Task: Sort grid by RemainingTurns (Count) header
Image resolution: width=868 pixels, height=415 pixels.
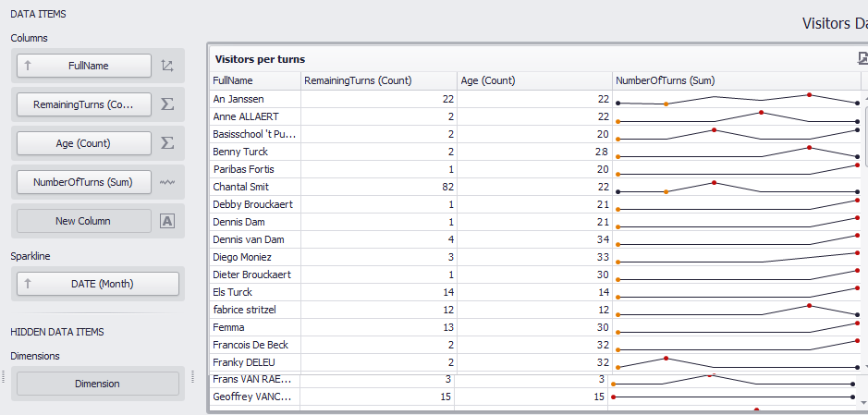Action: [379, 80]
